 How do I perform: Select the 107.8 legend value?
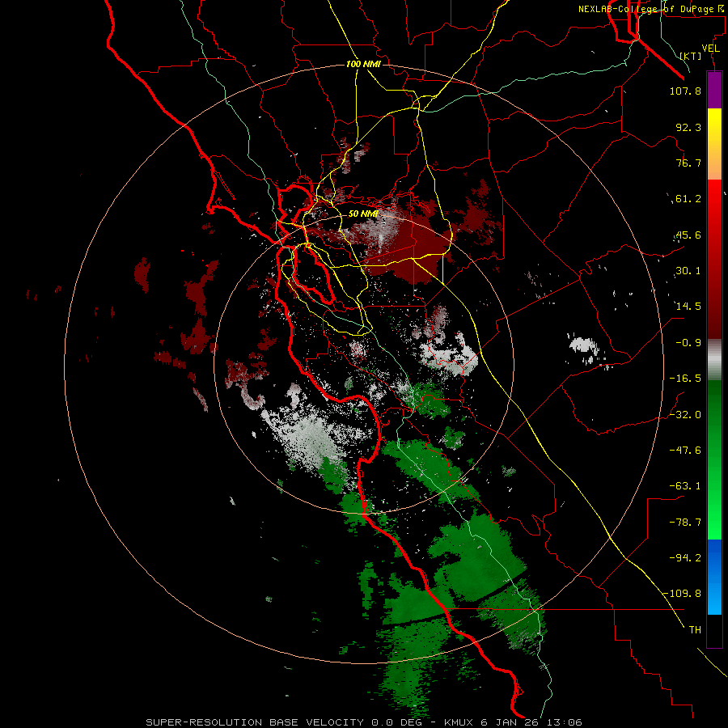coord(685,91)
